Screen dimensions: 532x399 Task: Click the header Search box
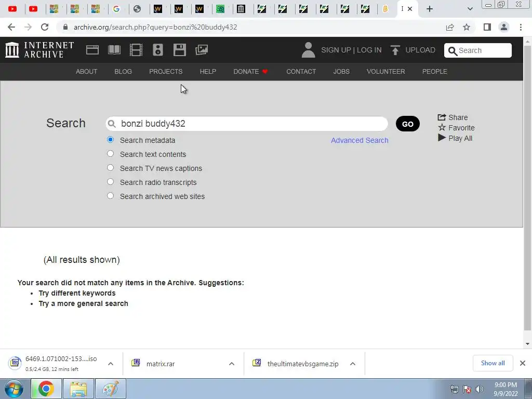478,50
